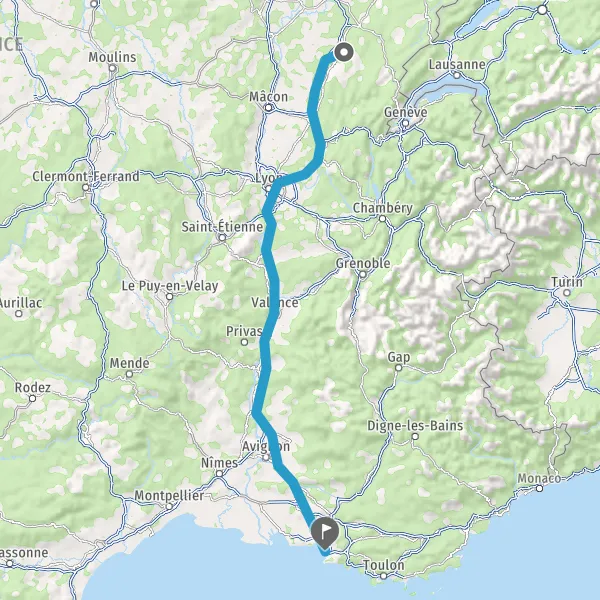Click the route start circle marker
This screenshot has height=600, width=600.
coord(344,52)
